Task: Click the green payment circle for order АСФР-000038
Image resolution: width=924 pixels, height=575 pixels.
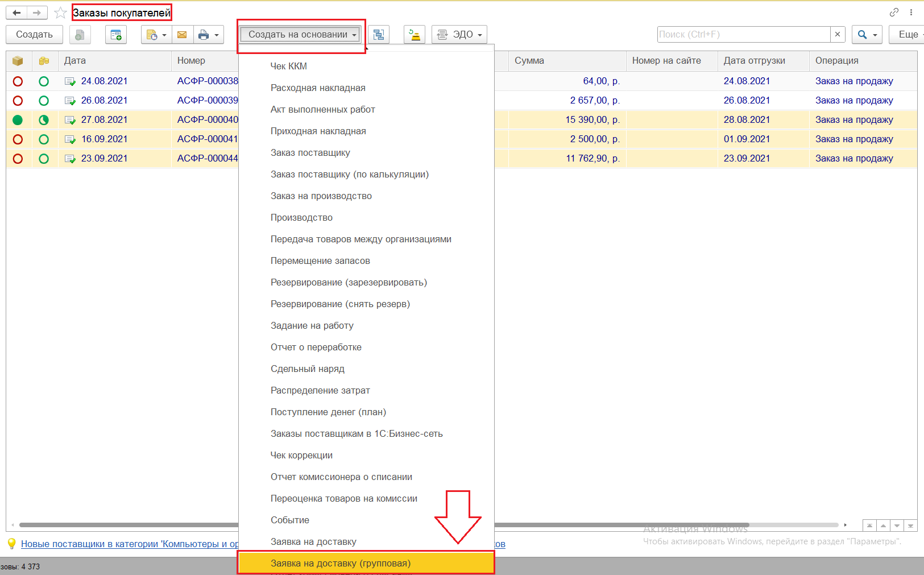Action: coord(44,81)
